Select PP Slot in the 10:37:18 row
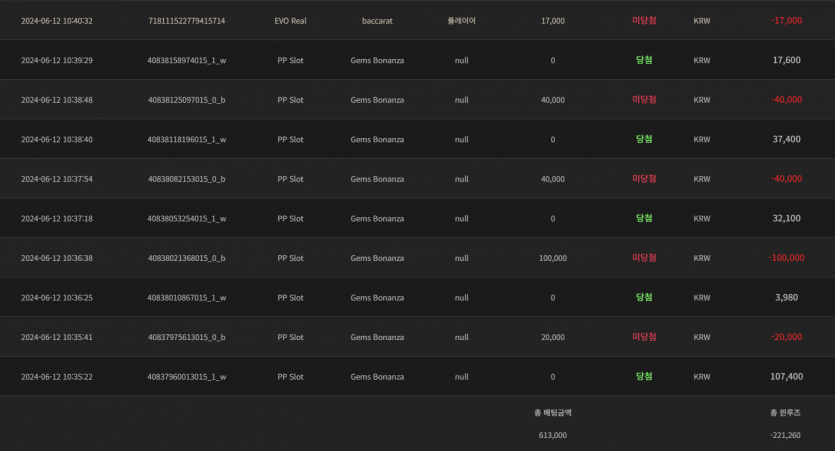Viewport: 835px width, 451px height. tap(290, 218)
